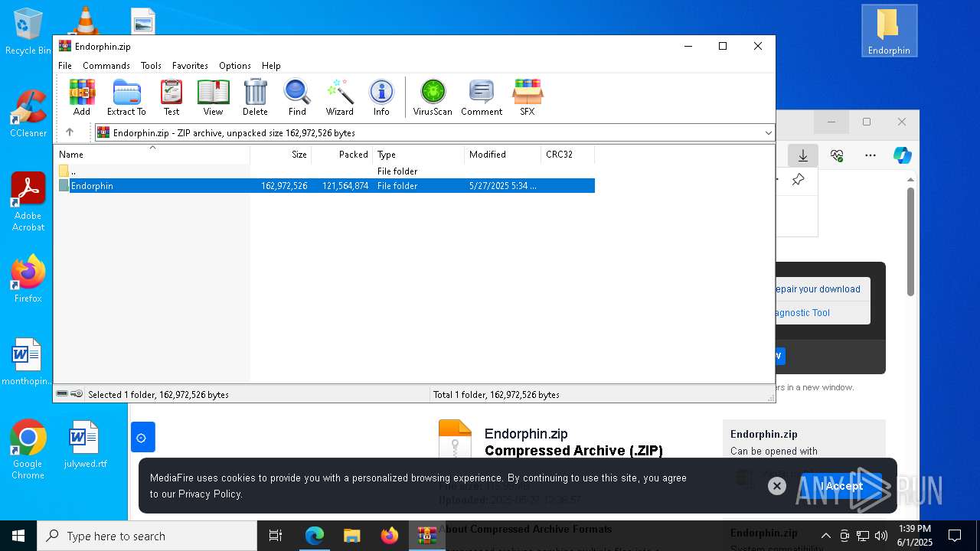Open the Help menu
This screenshot has height=551, width=980.
click(271, 66)
